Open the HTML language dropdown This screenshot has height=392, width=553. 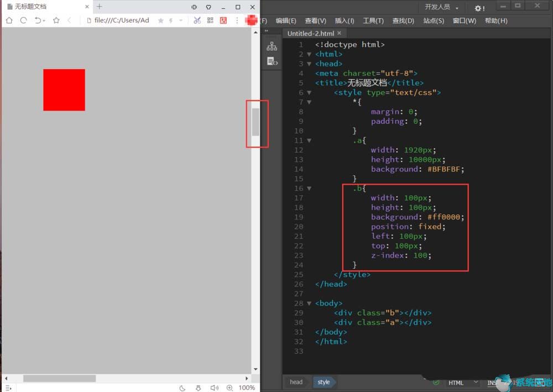click(x=463, y=383)
